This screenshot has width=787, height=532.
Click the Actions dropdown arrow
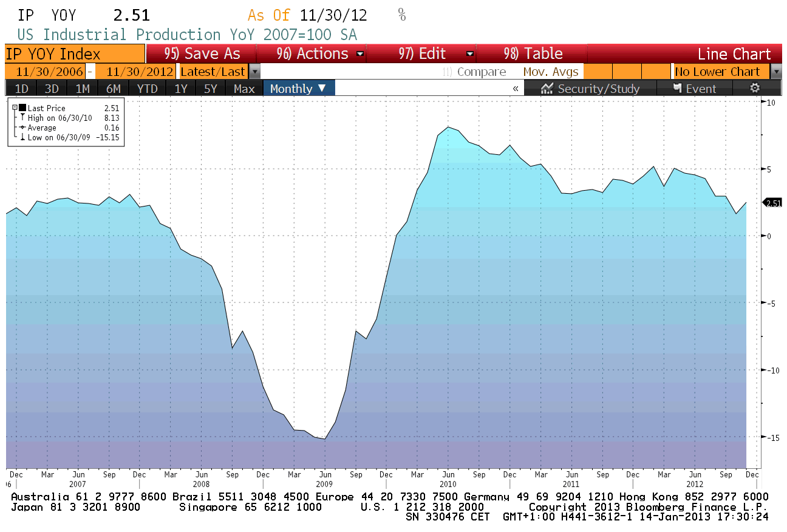[x=360, y=53]
